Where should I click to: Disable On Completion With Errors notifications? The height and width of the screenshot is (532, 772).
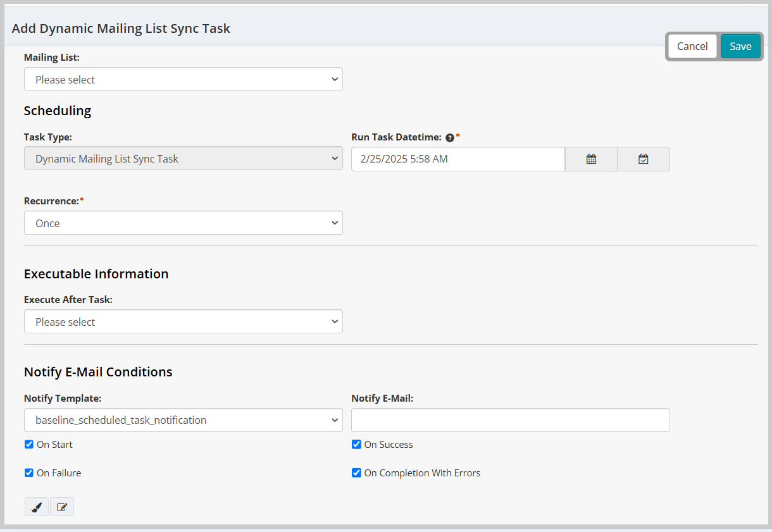point(356,473)
